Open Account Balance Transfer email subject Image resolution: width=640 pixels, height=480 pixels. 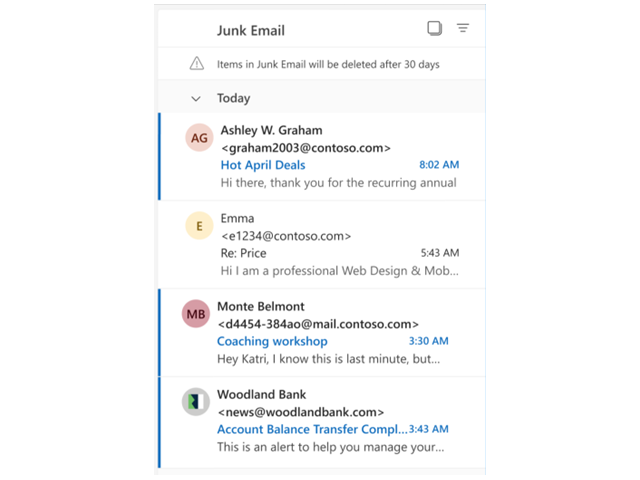312,429
